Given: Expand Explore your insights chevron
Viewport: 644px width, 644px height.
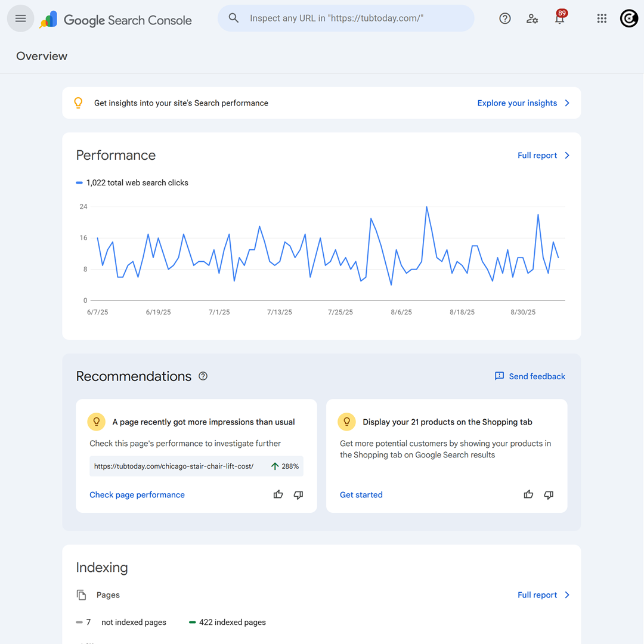Looking at the screenshot, I should coord(567,103).
